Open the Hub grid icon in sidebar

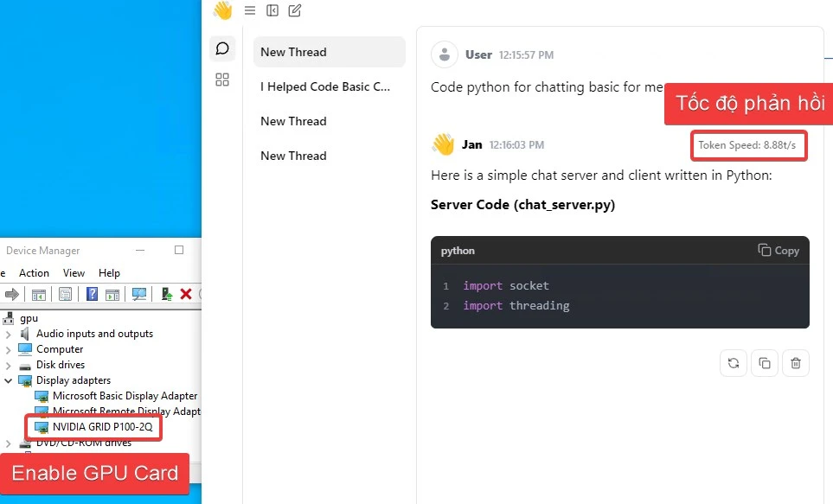click(x=222, y=80)
